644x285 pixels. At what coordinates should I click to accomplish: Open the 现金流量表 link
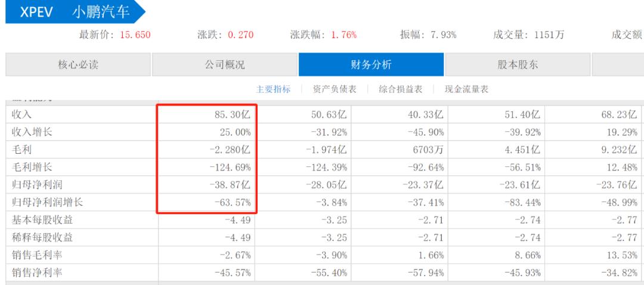tap(467, 89)
